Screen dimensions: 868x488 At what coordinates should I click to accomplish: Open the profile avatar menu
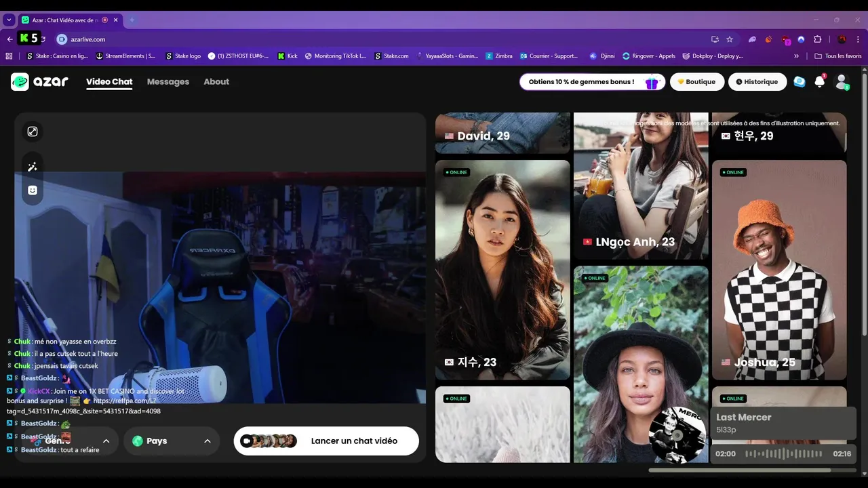coord(842,82)
